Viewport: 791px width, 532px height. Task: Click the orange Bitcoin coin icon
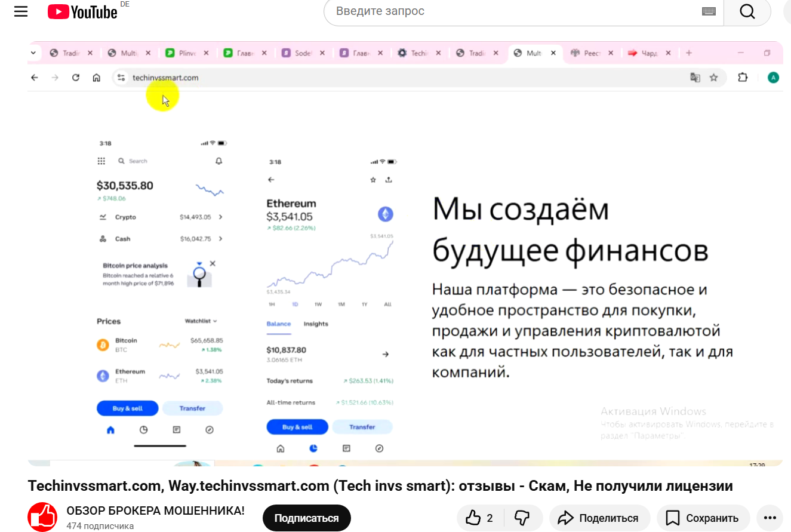tap(103, 345)
